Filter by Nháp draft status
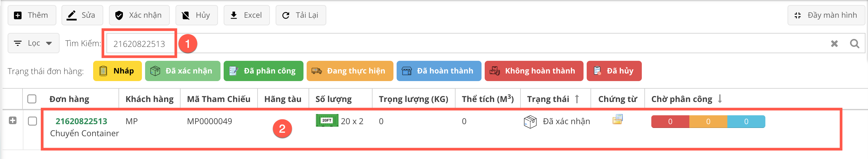Screen dimensions: 868x159 (117, 71)
